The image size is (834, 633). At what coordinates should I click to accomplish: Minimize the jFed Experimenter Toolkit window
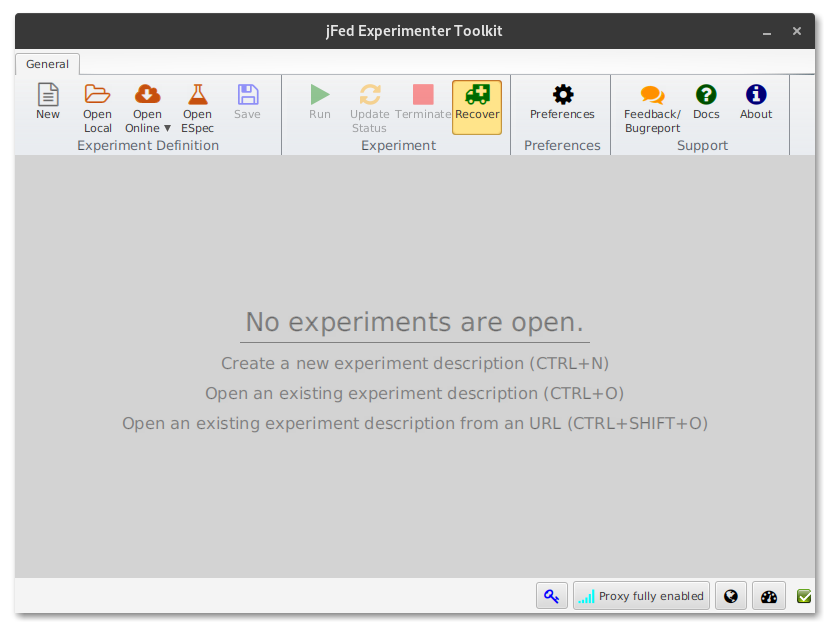(x=766, y=32)
